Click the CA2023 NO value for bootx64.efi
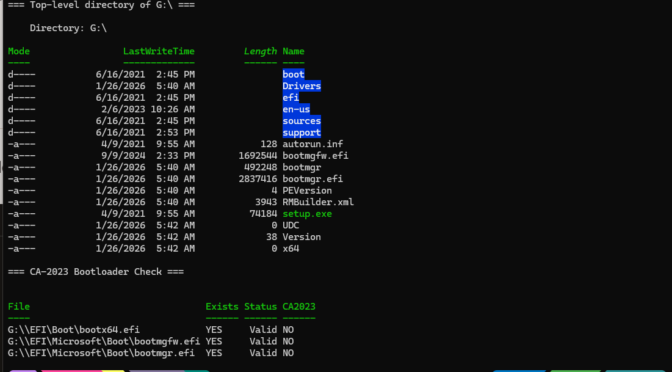 coord(288,330)
